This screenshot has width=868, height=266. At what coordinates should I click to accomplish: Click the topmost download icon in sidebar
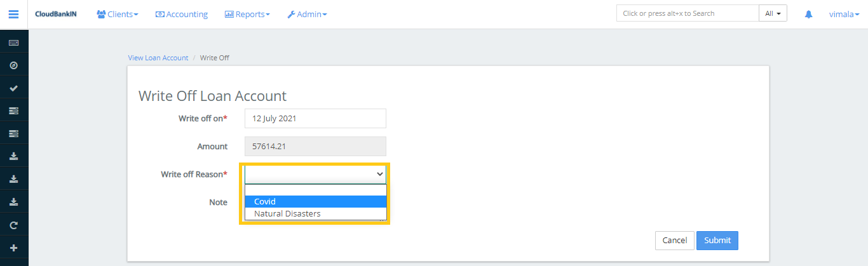pyautogui.click(x=13, y=156)
